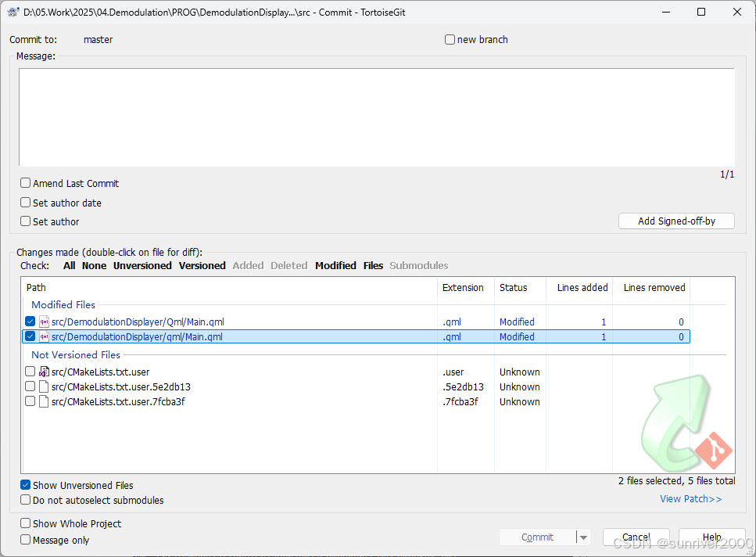This screenshot has width=756, height=557.
Task: Click inside the commit Message text box
Action: click(x=377, y=117)
